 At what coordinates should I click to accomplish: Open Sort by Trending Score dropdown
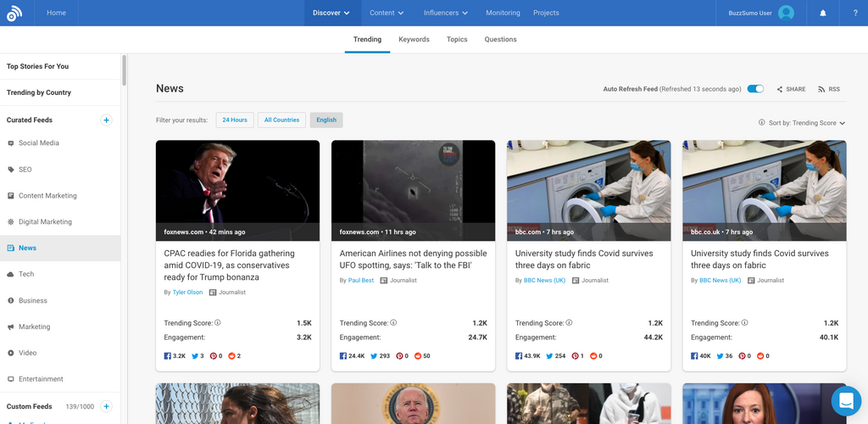(802, 123)
